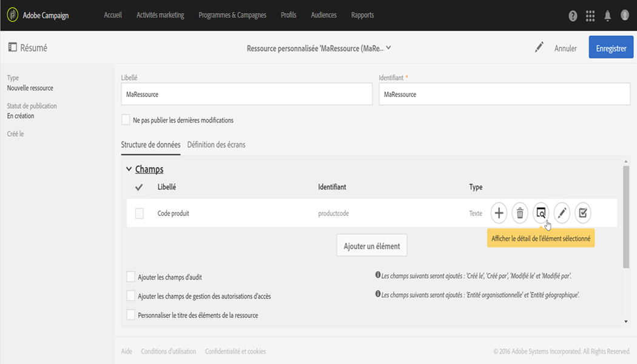Click 'Ajouter un élément' button
The width and height of the screenshot is (637, 364).
tap(372, 246)
